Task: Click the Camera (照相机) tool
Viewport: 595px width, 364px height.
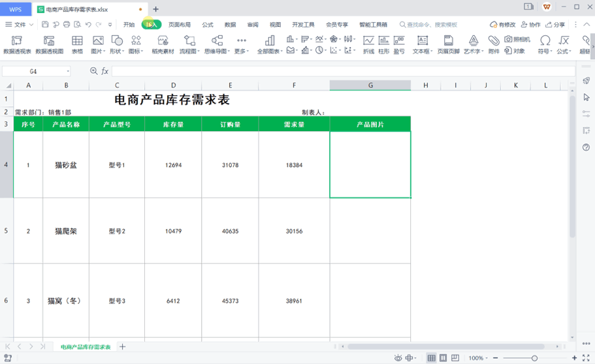Action: click(x=517, y=39)
